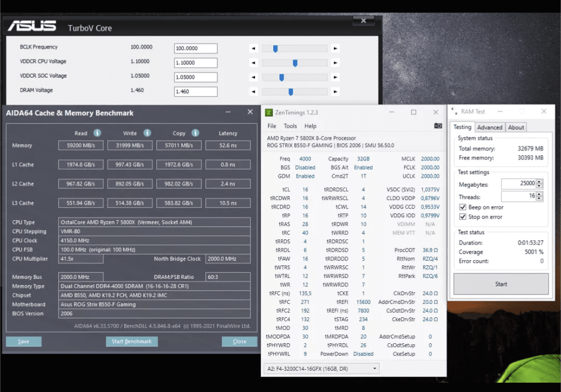Click the VDDCR SOC Voltage input field
Image resolution: width=561 pixels, height=392 pixels.
click(196, 77)
